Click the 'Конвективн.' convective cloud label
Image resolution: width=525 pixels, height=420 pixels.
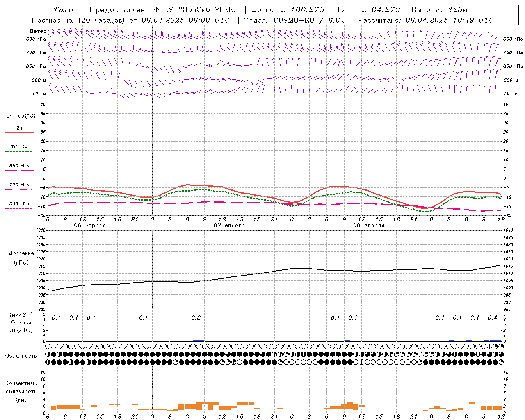21,383
